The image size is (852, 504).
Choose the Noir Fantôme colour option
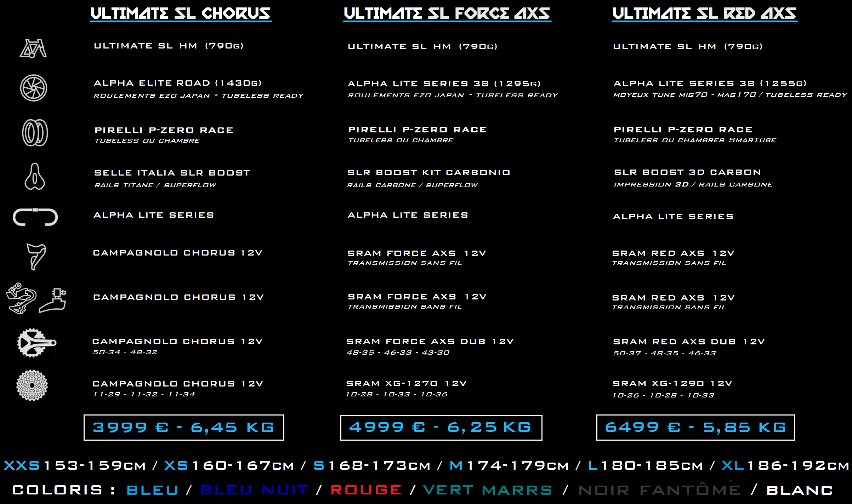click(659, 489)
